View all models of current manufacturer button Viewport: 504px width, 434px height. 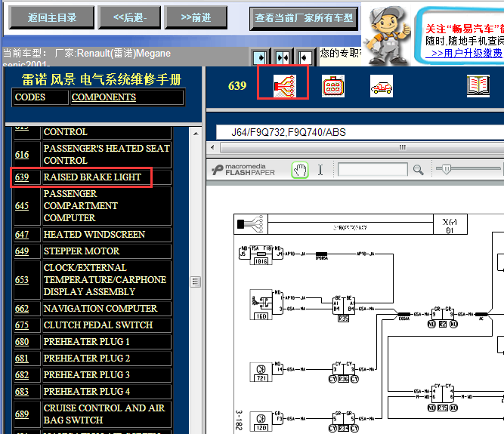point(304,19)
